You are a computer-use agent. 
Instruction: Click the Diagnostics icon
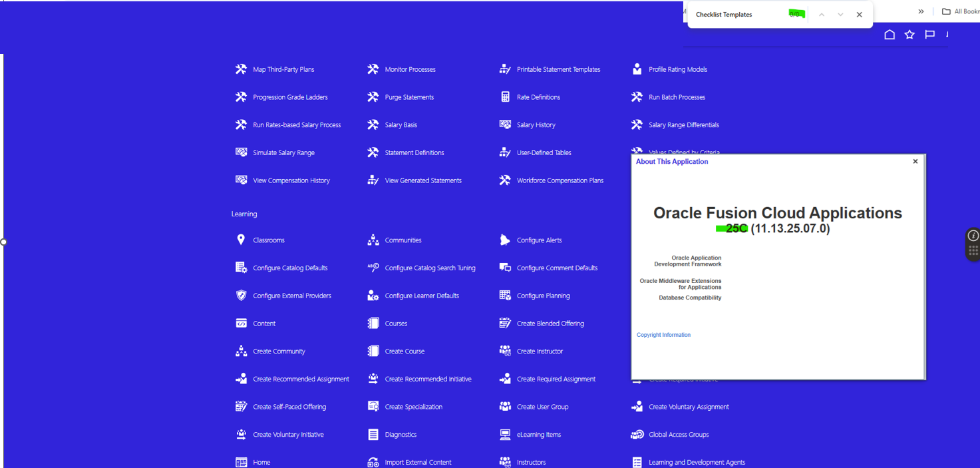point(373,435)
